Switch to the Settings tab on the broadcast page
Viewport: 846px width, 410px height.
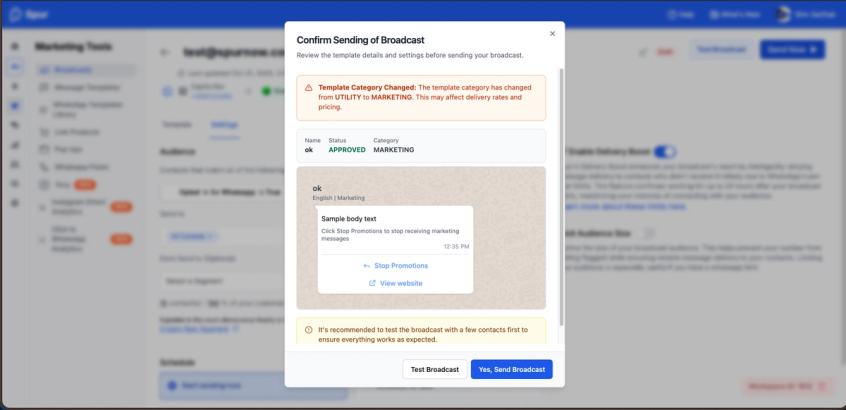click(x=224, y=125)
